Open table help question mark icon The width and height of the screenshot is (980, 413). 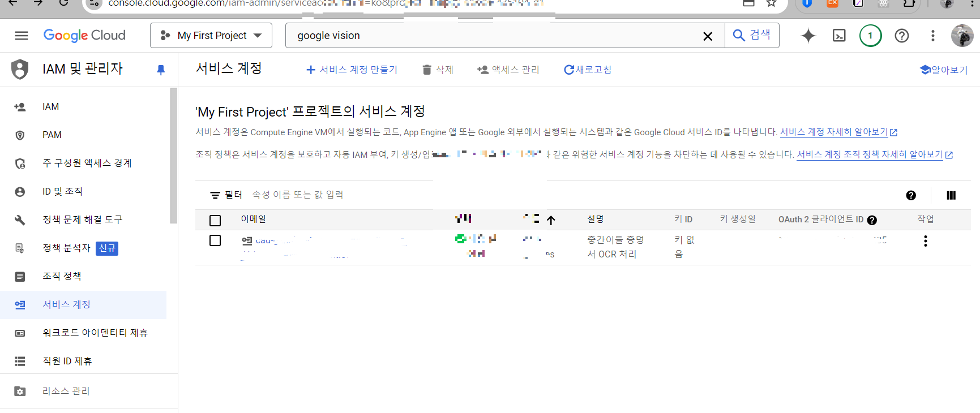(x=911, y=195)
